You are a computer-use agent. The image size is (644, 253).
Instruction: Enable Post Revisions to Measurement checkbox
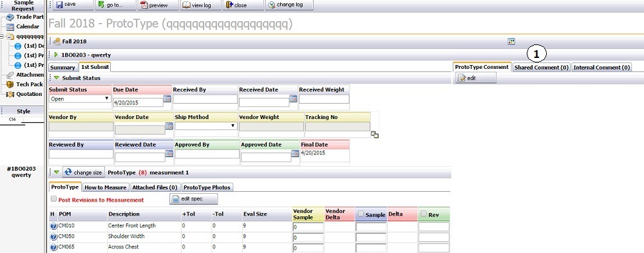click(x=53, y=199)
